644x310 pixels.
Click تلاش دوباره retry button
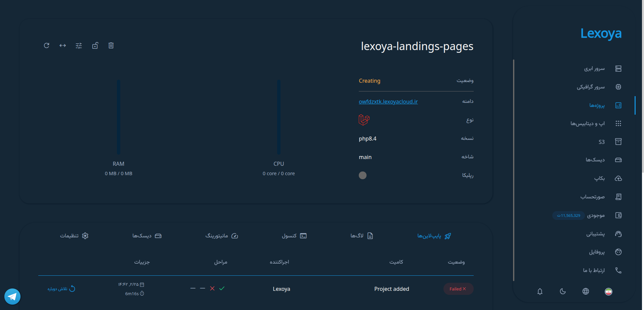[61, 289]
